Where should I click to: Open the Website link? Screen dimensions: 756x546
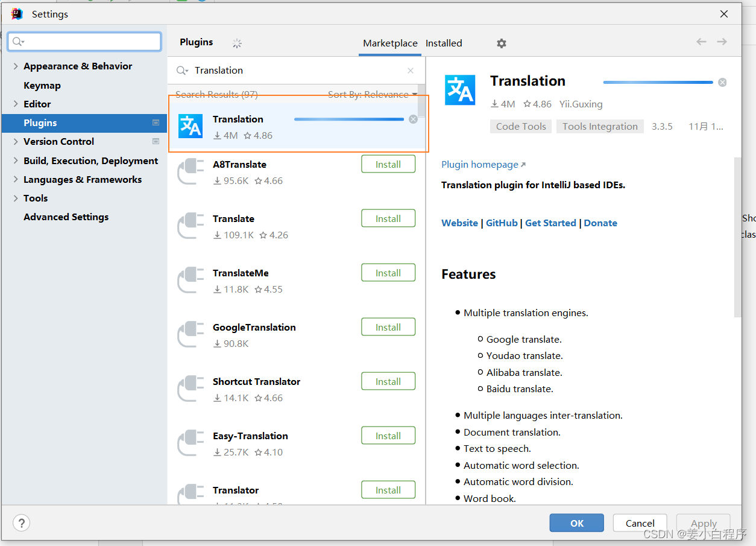pos(459,223)
